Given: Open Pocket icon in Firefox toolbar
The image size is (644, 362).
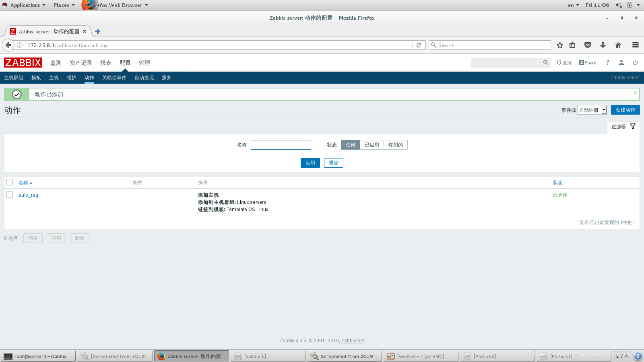Looking at the screenshot, I should (x=588, y=45).
